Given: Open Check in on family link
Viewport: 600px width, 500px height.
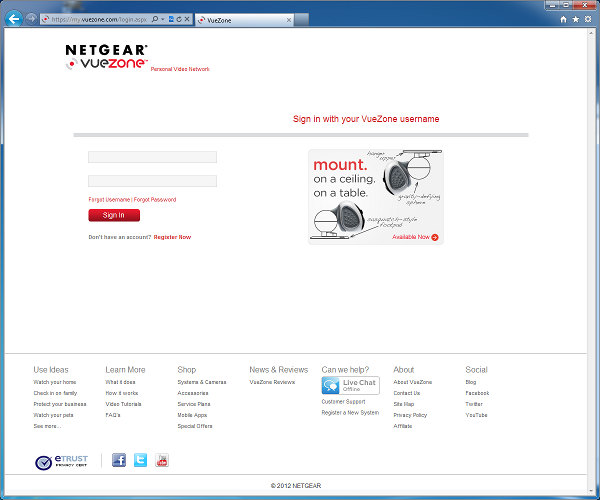Looking at the screenshot, I should coord(55,393).
